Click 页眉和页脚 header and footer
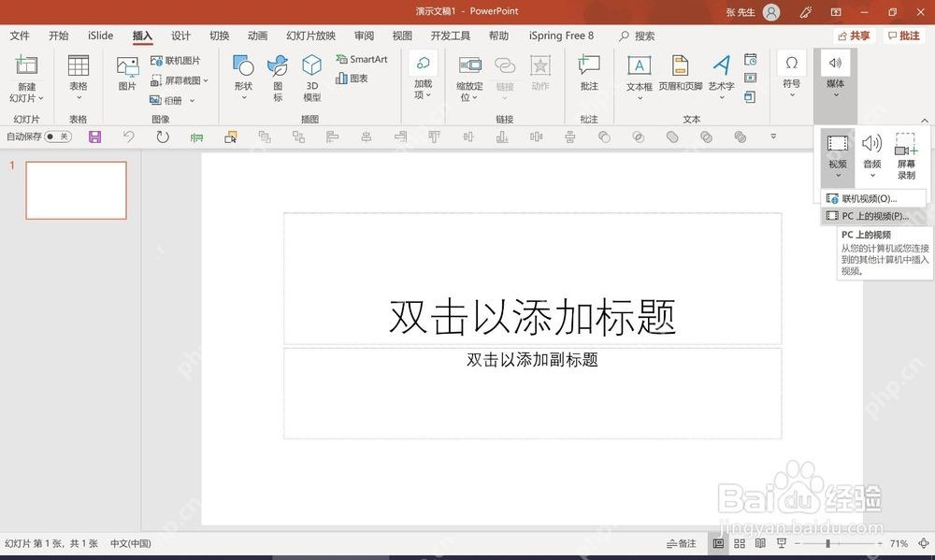The width and height of the screenshot is (935, 560). tap(681, 74)
